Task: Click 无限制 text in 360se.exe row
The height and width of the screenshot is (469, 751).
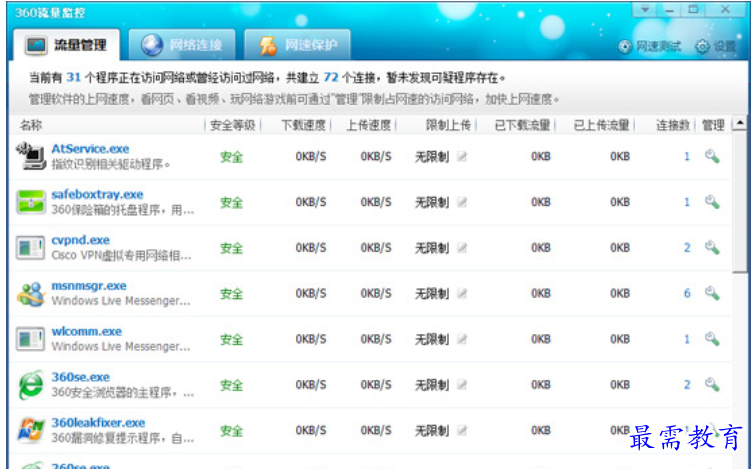Action: (x=432, y=385)
